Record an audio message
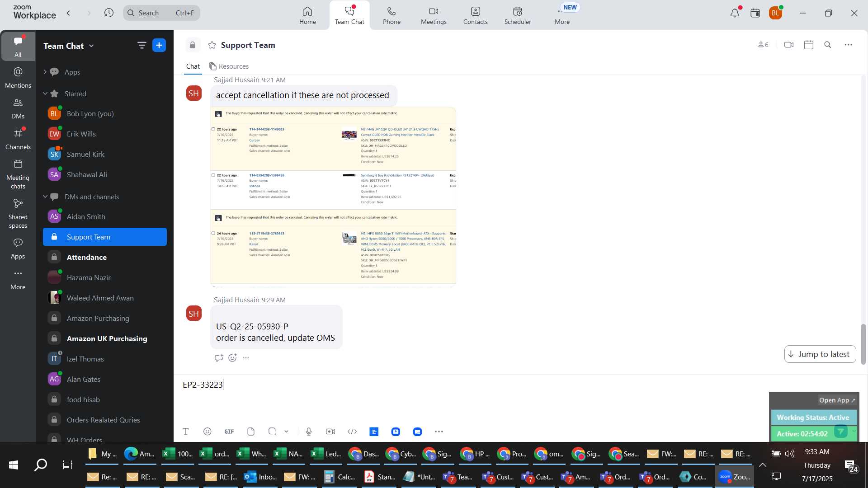Viewport: 868px width, 488px height. 309,432
